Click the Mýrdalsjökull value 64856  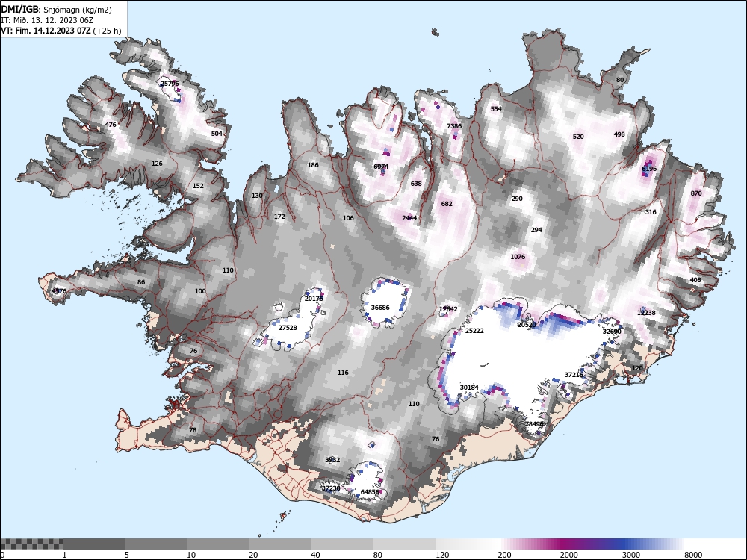point(370,492)
